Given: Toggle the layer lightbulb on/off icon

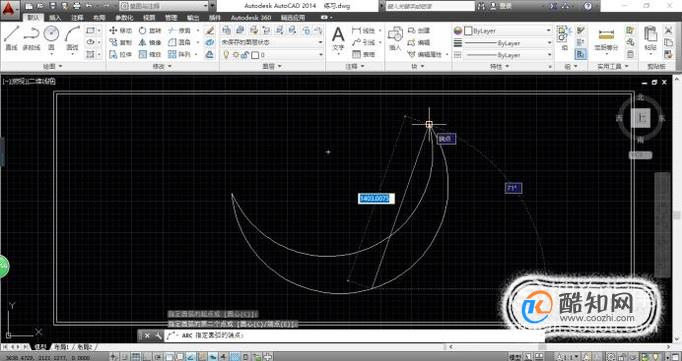Looking at the screenshot, I should [226, 55].
